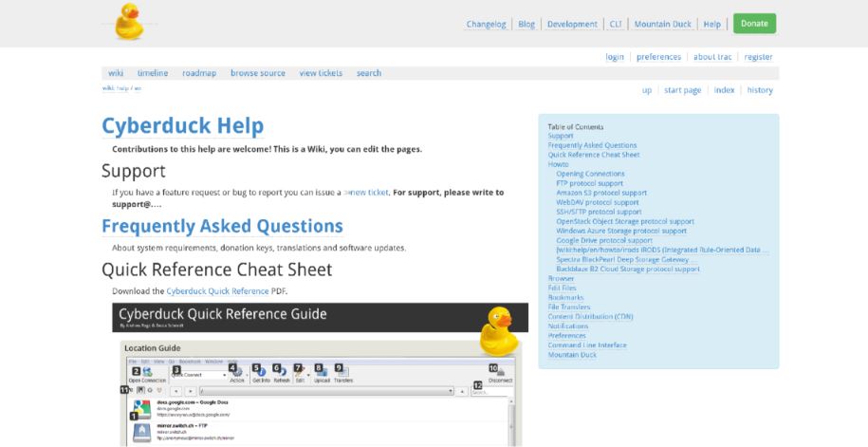Open Opening Connections in contents
The height and width of the screenshot is (447, 868).
tap(590, 174)
